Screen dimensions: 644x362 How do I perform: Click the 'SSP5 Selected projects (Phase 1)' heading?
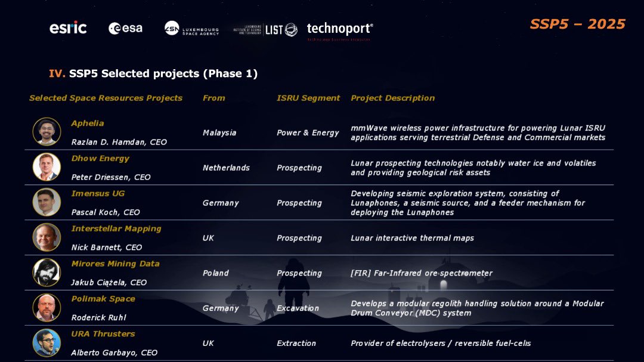point(163,73)
